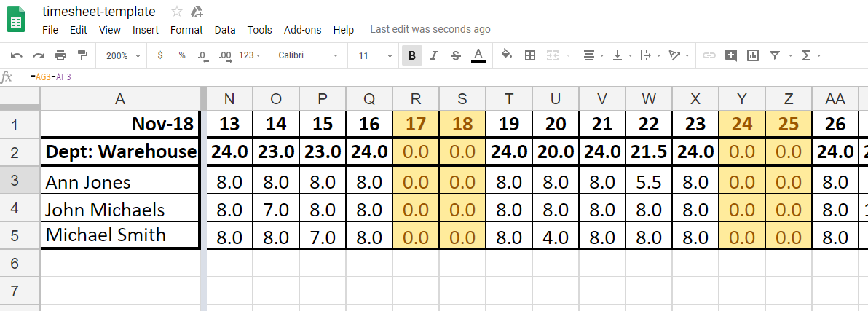Toggle Bold formatting button
Image resolution: width=868 pixels, height=311 pixels.
pos(412,55)
